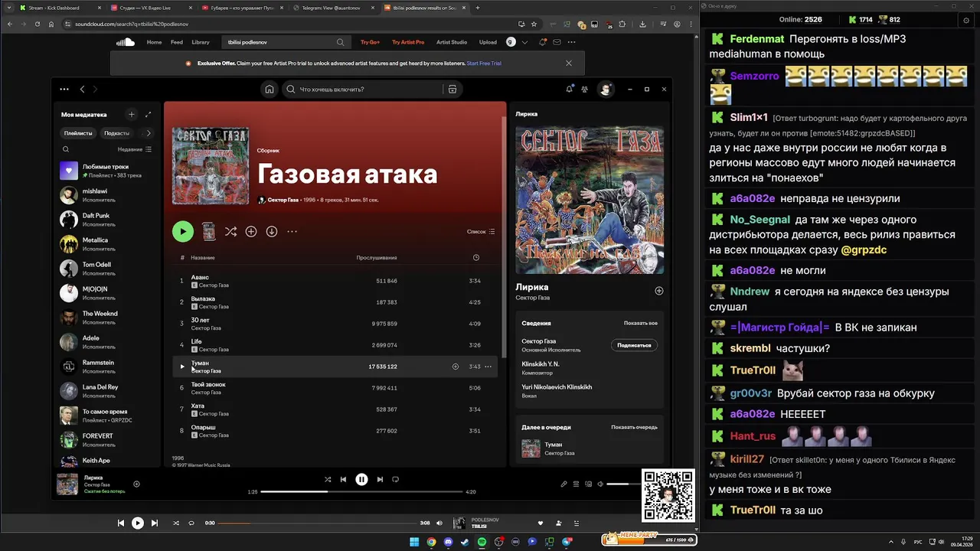Open SoundCloud next-up queue icon
The image size is (980, 551).
(576, 523)
